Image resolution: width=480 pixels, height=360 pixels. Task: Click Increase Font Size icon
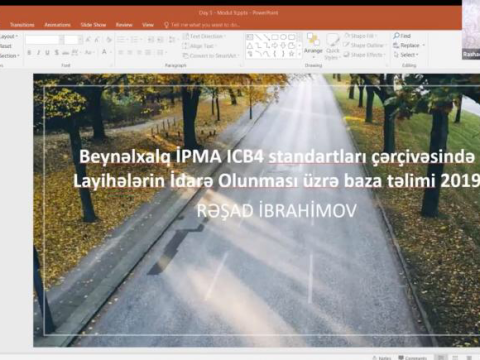[88, 40]
